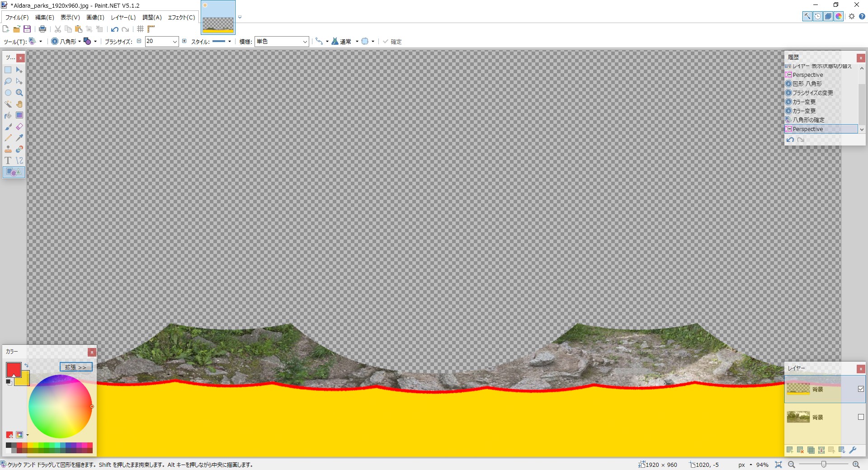Click the 拡張 expand button in color panel
The image size is (868, 470).
pyautogui.click(x=75, y=367)
